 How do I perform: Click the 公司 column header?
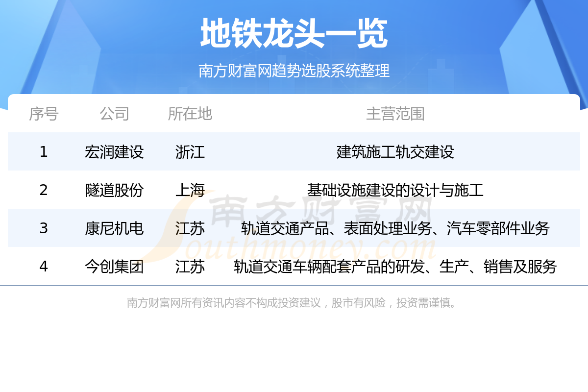coord(114,114)
